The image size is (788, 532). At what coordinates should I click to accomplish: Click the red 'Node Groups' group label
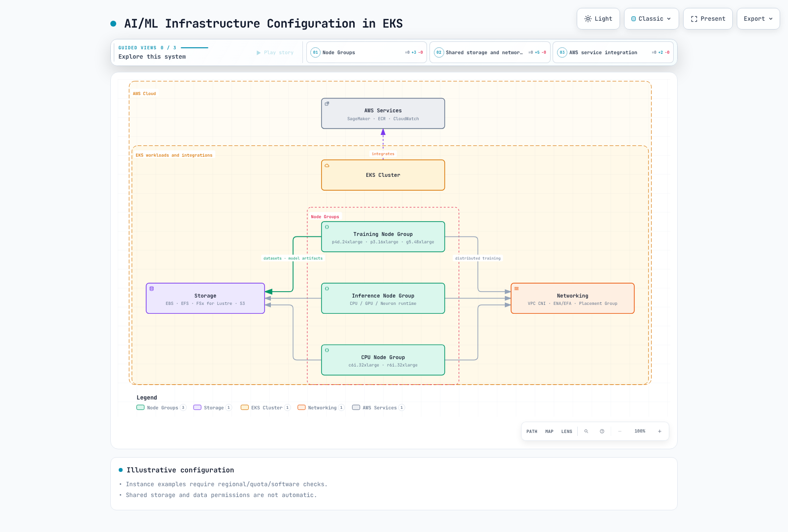(x=325, y=217)
